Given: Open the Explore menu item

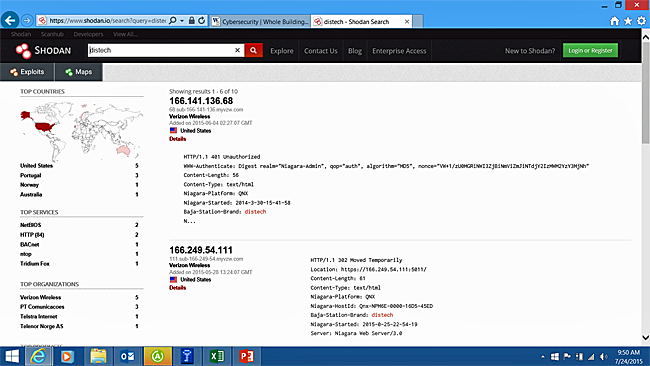Looking at the screenshot, I should point(282,51).
